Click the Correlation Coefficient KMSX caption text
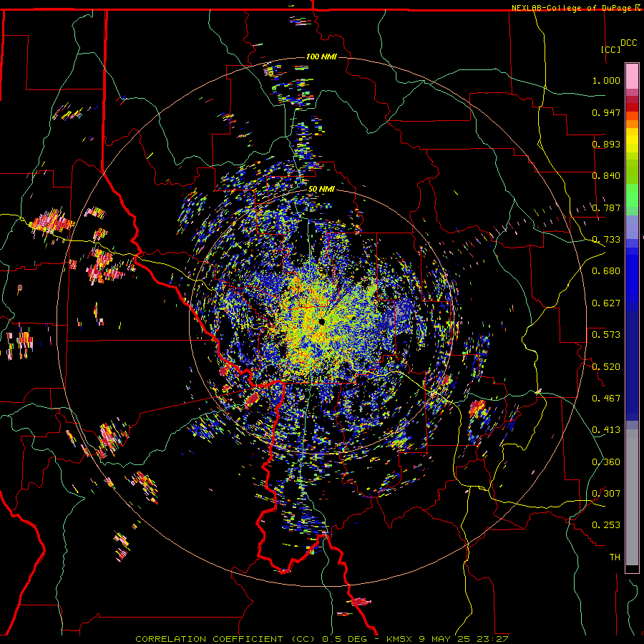 (x=322, y=639)
